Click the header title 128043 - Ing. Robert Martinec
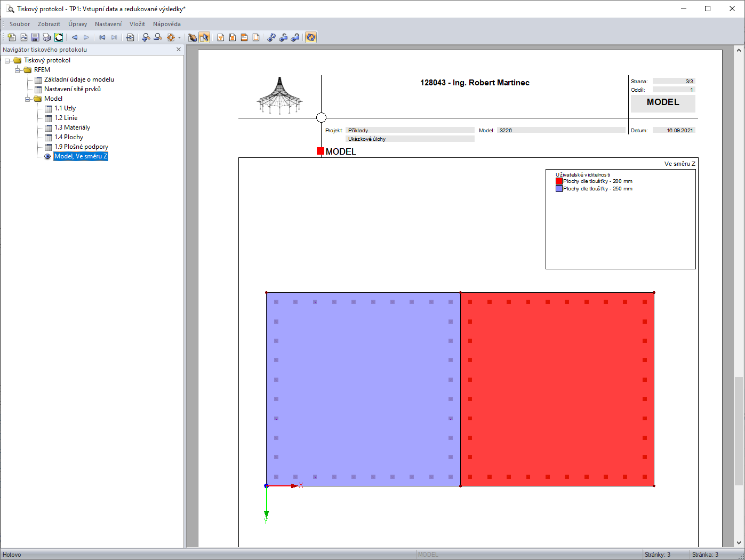Image resolution: width=745 pixels, height=560 pixels. 475,83
